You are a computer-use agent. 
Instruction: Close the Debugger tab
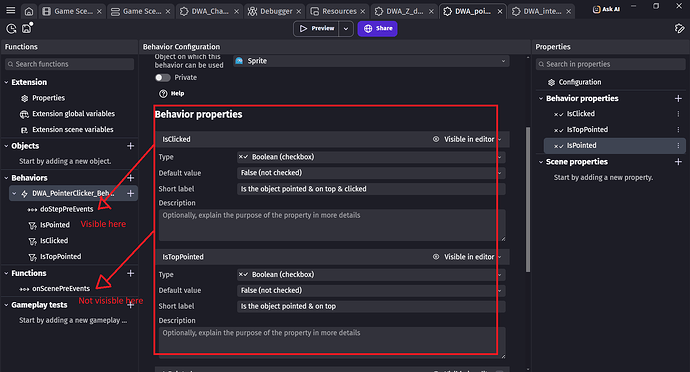click(299, 11)
